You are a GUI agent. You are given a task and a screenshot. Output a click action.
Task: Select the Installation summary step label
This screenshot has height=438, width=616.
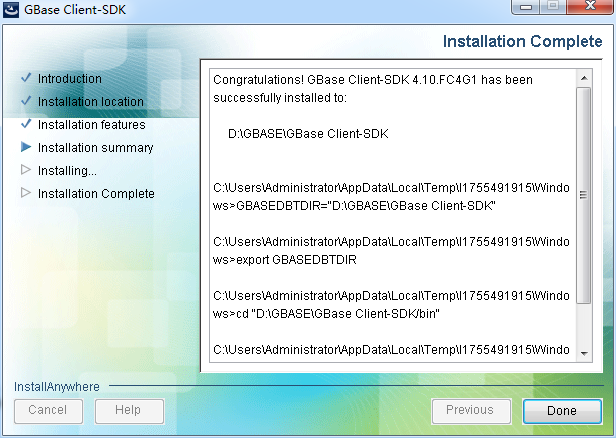pyautogui.click(x=96, y=148)
